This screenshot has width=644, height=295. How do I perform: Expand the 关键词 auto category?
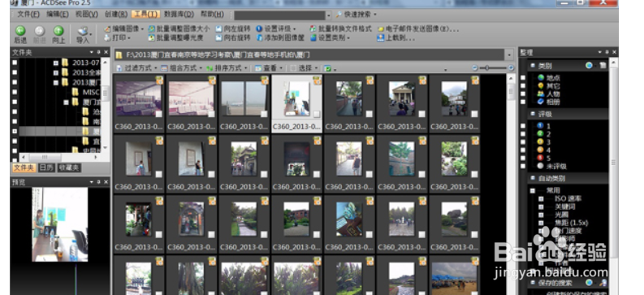click(541, 206)
